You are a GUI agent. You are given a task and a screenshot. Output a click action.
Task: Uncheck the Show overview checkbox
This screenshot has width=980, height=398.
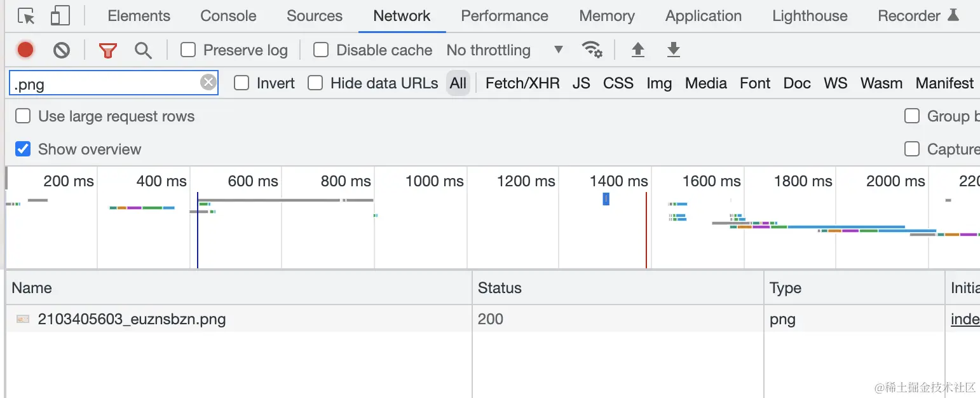[23, 149]
